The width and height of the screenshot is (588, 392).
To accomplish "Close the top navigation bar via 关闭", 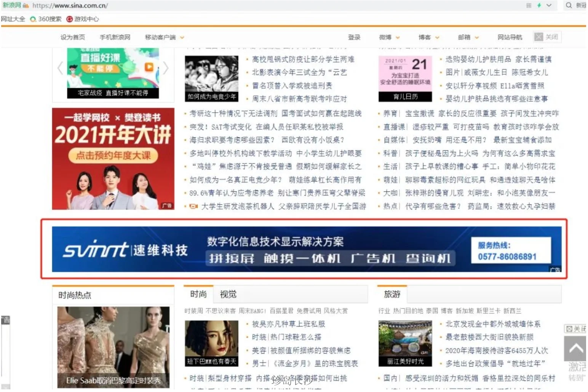I will (547, 37).
